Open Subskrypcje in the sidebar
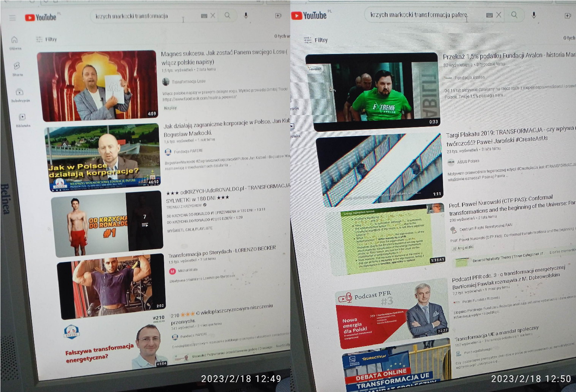Viewport: 576px width, 392px height. (x=20, y=95)
